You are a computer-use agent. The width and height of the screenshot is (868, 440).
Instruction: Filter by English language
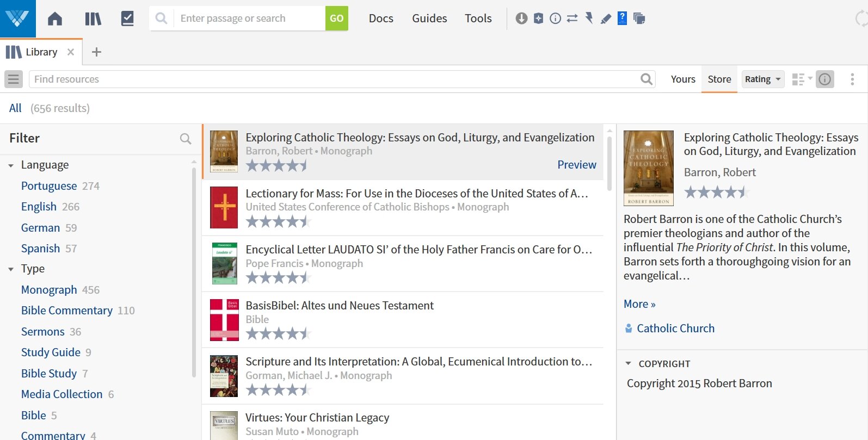click(39, 207)
